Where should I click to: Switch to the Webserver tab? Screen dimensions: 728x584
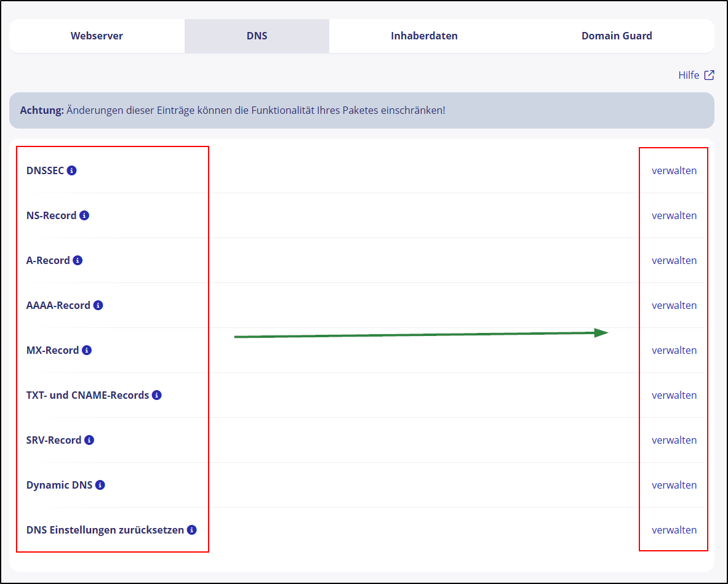coord(97,36)
